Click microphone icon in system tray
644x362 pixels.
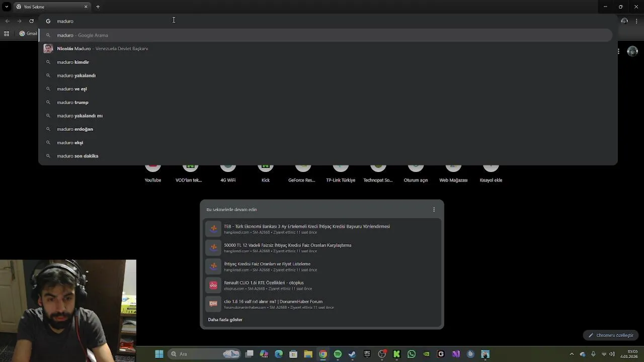point(593,354)
